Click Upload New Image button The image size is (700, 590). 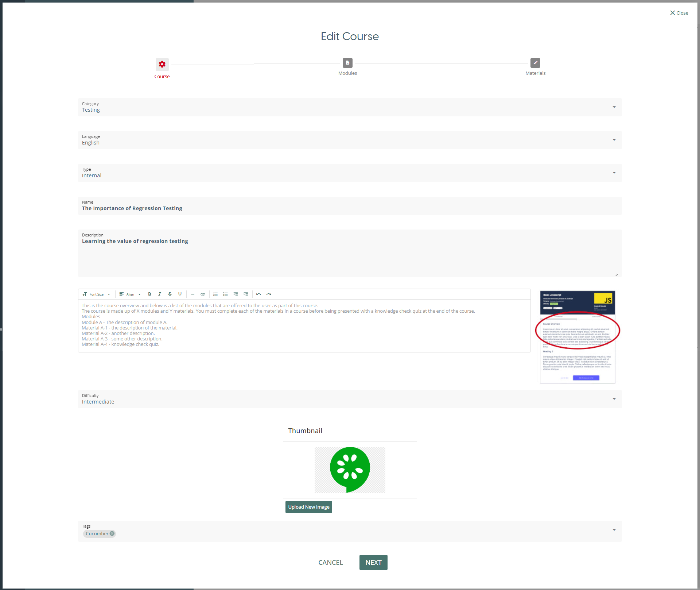coord(308,507)
